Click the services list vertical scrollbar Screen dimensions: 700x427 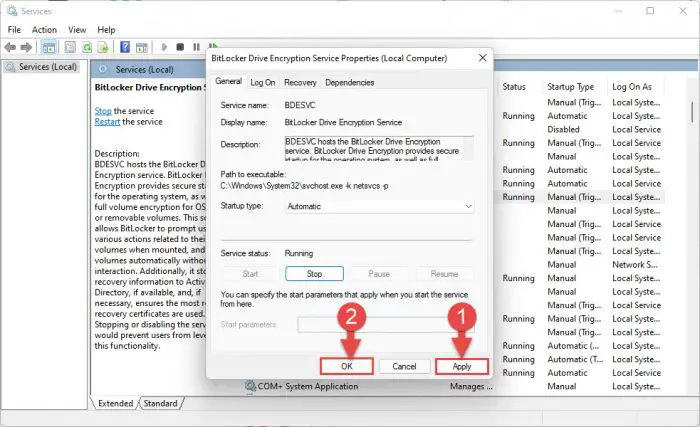pyautogui.click(x=692, y=112)
